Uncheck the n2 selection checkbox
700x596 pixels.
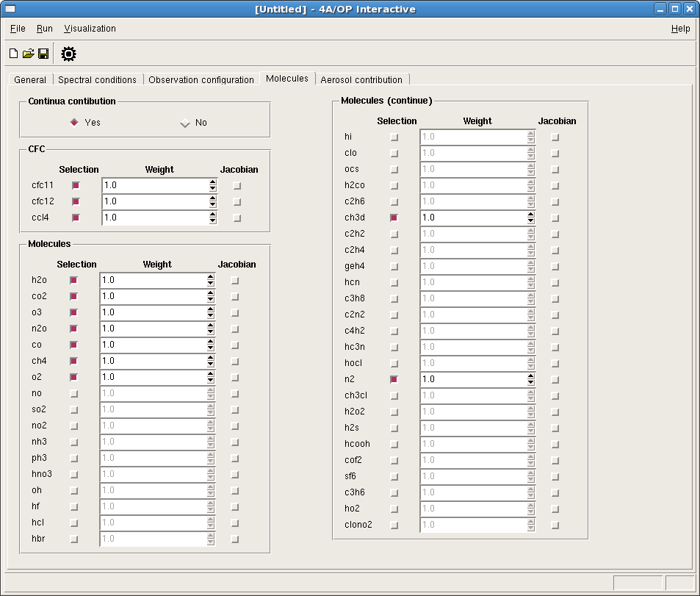(394, 379)
